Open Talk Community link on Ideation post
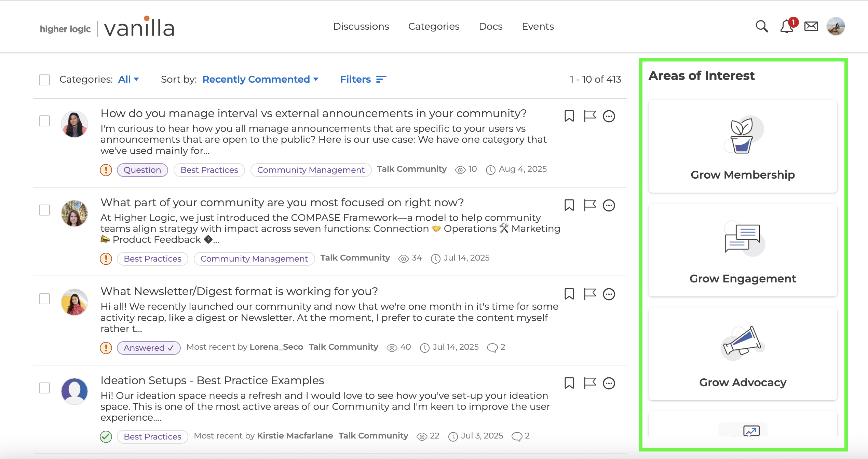Viewport: 868px width, 459px height. pyautogui.click(x=373, y=436)
